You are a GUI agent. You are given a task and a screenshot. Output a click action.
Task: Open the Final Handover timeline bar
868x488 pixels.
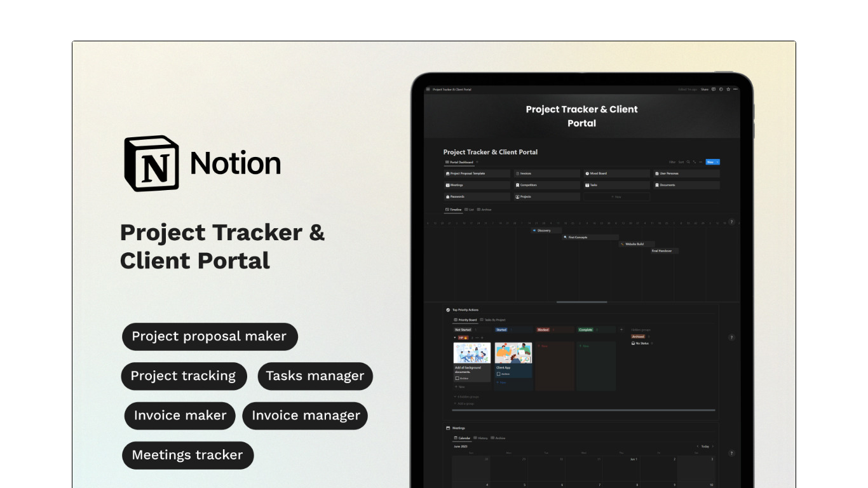(664, 251)
